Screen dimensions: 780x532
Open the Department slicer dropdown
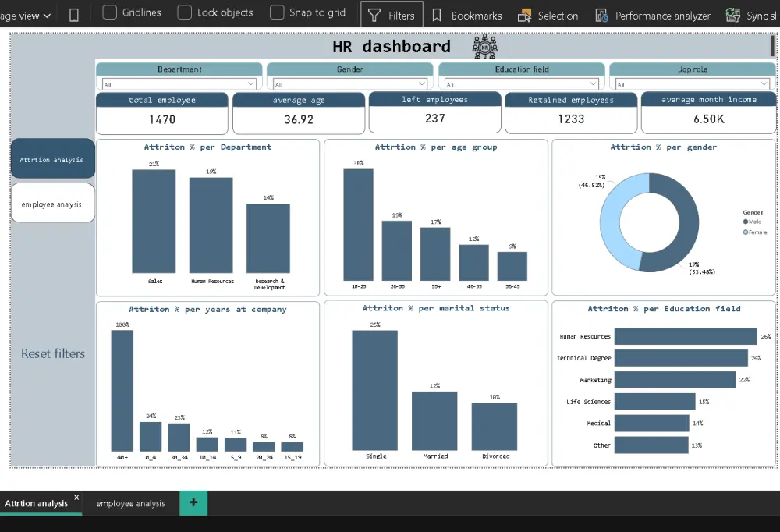250,83
